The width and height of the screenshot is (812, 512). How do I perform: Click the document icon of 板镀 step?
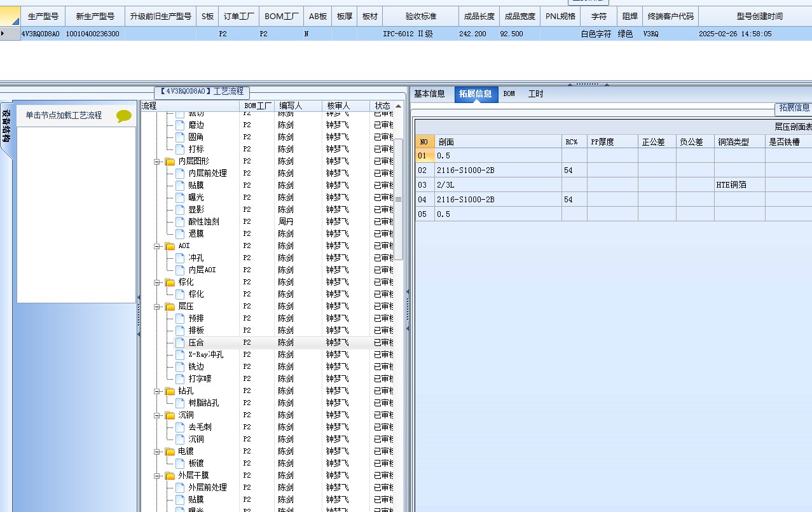tap(180, 463)
